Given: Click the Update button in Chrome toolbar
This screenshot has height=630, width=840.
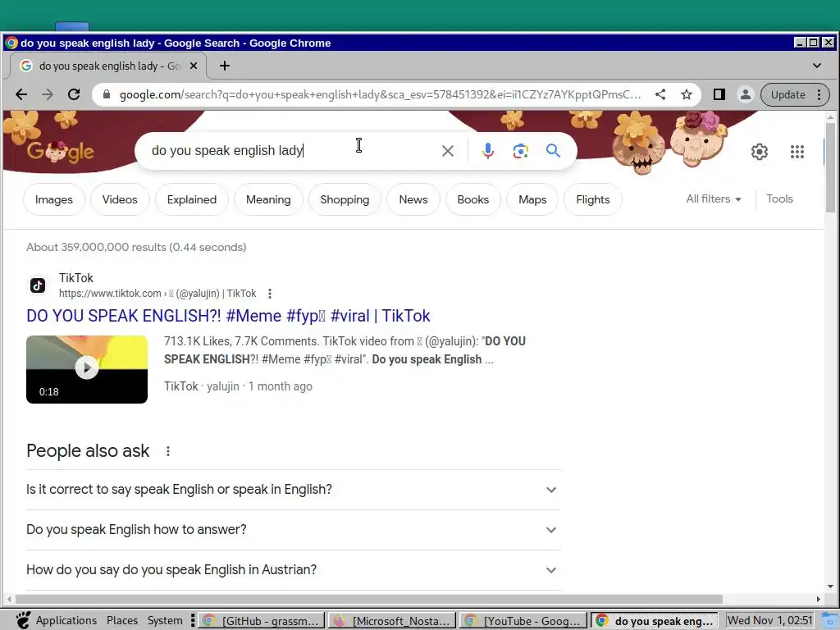Looking at the screenshot, I should pos(795,95).
